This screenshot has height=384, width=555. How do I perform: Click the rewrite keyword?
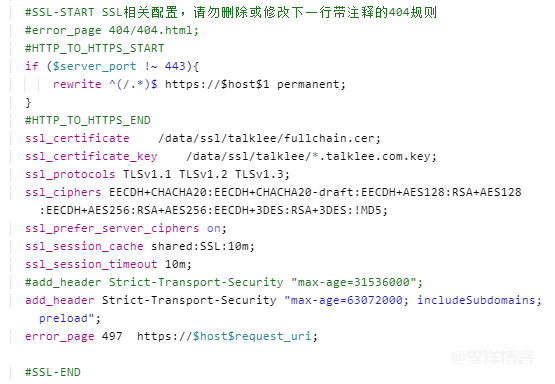(77, 84)
